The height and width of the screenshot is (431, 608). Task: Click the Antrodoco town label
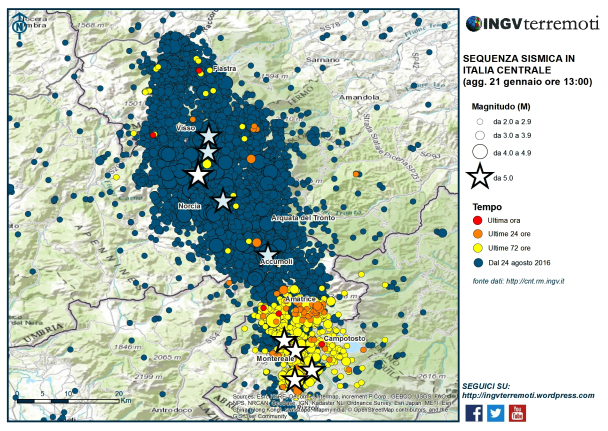point(172,410)
